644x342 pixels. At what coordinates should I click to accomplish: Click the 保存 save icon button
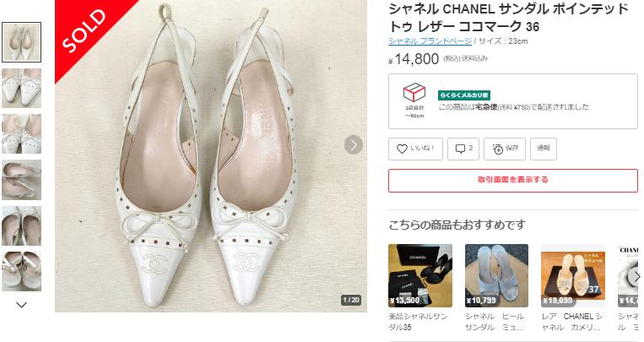pos(505,149)
